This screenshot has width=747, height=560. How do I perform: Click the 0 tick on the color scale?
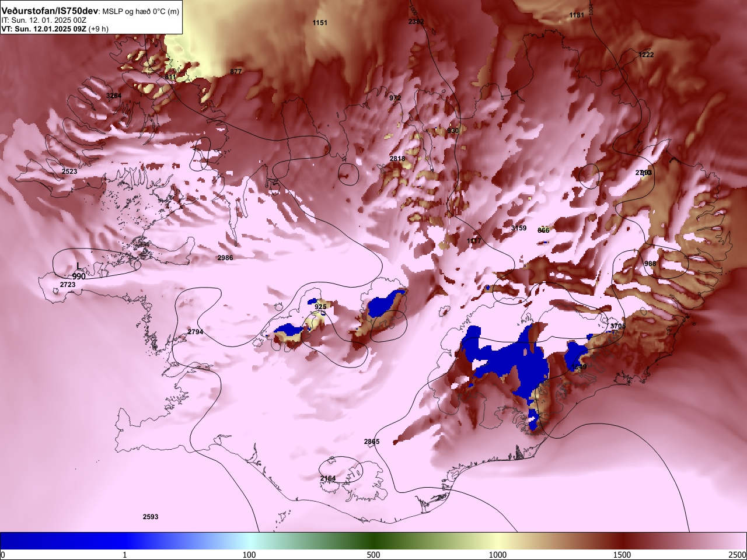(2, 555)
